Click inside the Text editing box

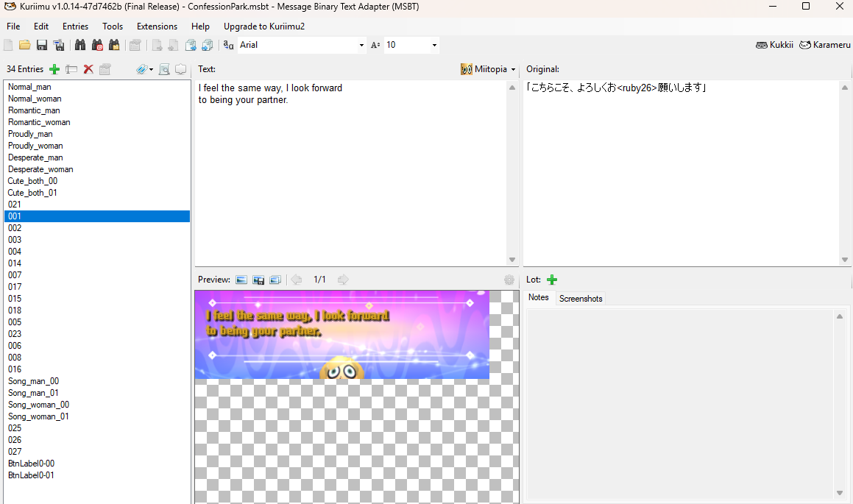click(350, 174)
